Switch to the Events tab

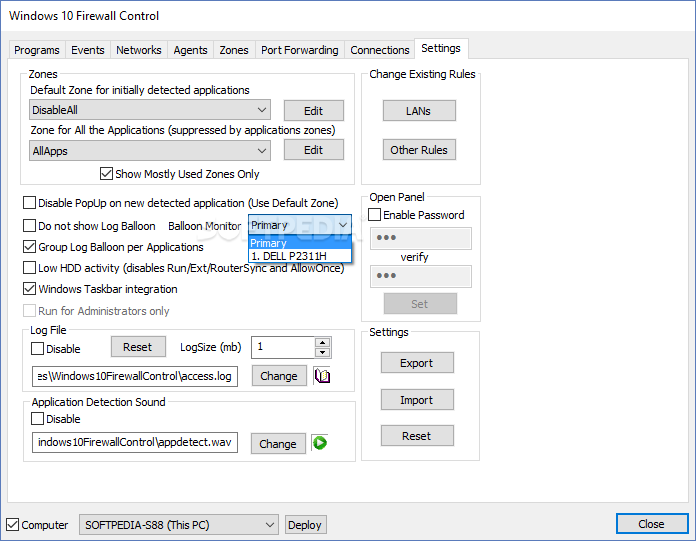pos(88,50)
